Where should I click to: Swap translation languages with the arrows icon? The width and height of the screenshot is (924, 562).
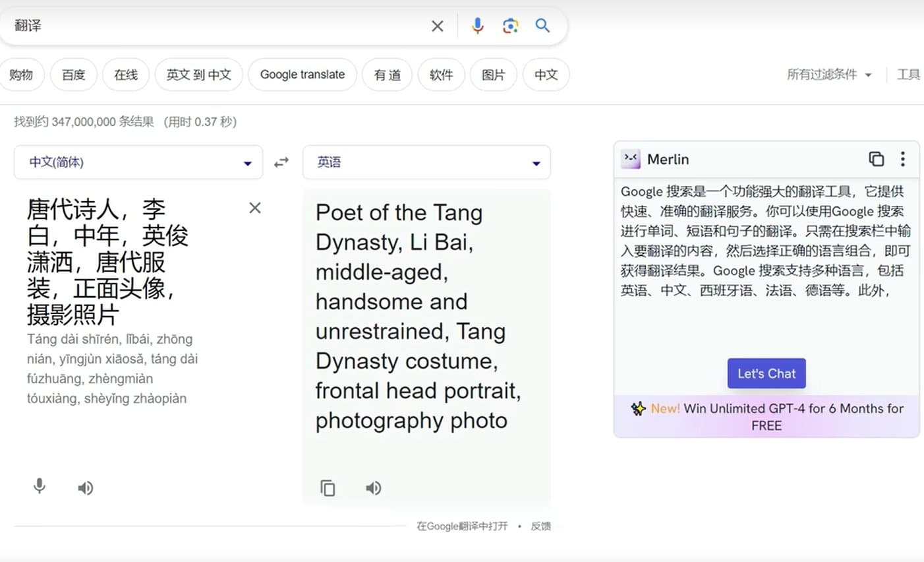(x=281, y=162)
